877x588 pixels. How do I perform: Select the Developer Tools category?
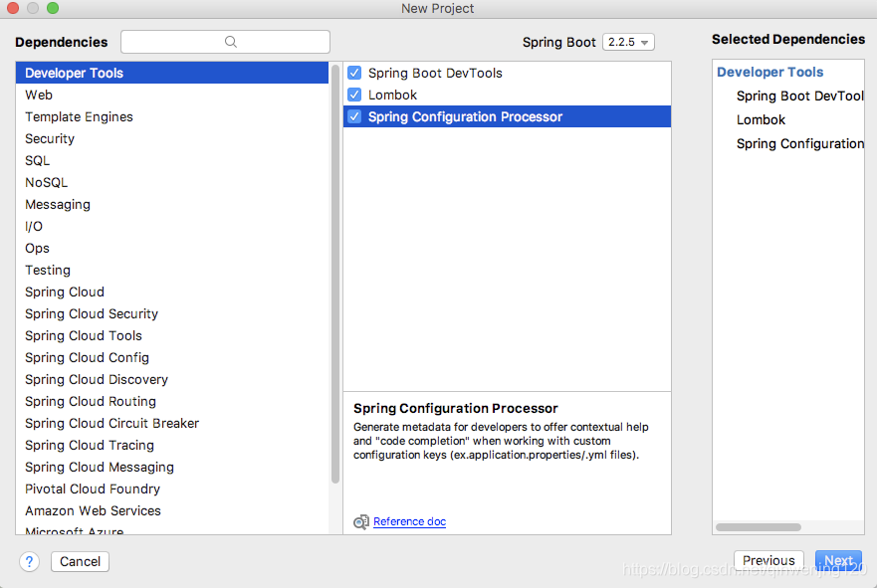pos(172,73)
